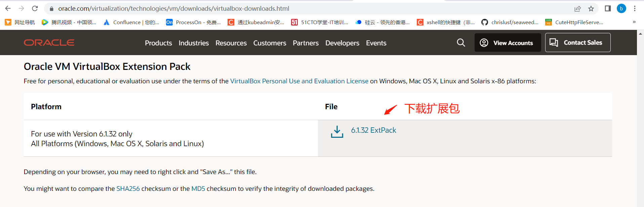Open the SHA256 checksum link
The height and width of the screenshot is (207, 644).
128,189
